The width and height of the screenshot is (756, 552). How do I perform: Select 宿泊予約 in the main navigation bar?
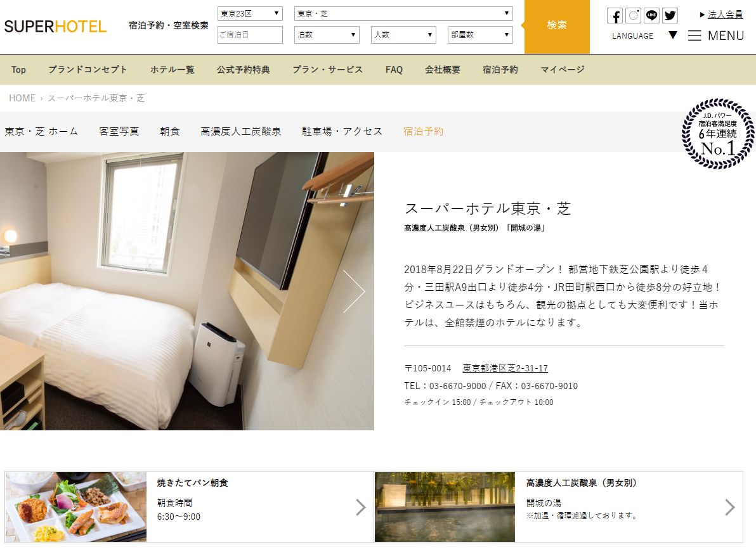(x=500, y=69)
